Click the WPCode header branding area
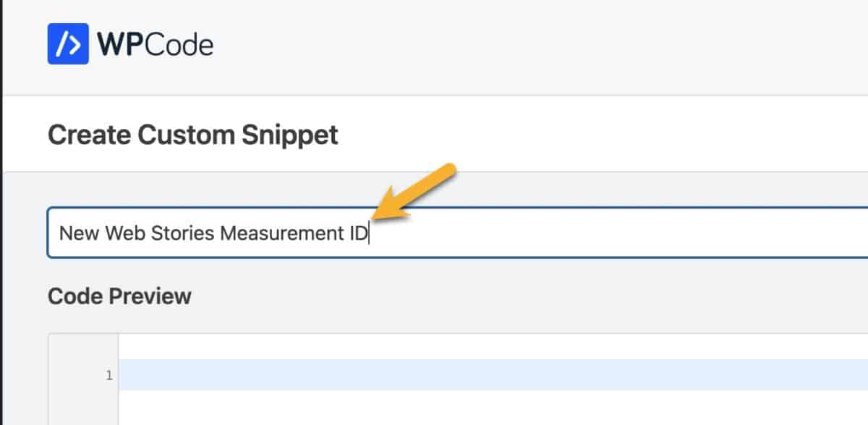 coord(130,43)
